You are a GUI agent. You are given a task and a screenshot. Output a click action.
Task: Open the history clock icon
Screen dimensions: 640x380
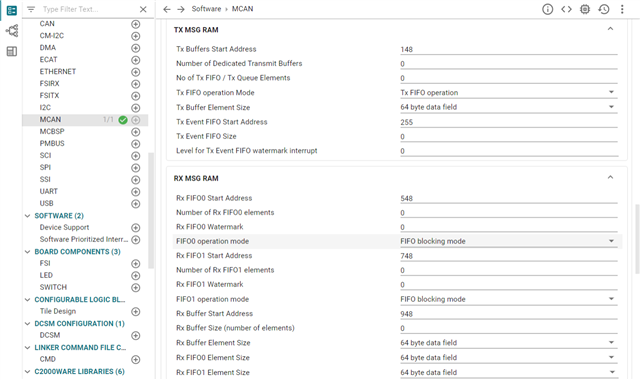point(604,9)
